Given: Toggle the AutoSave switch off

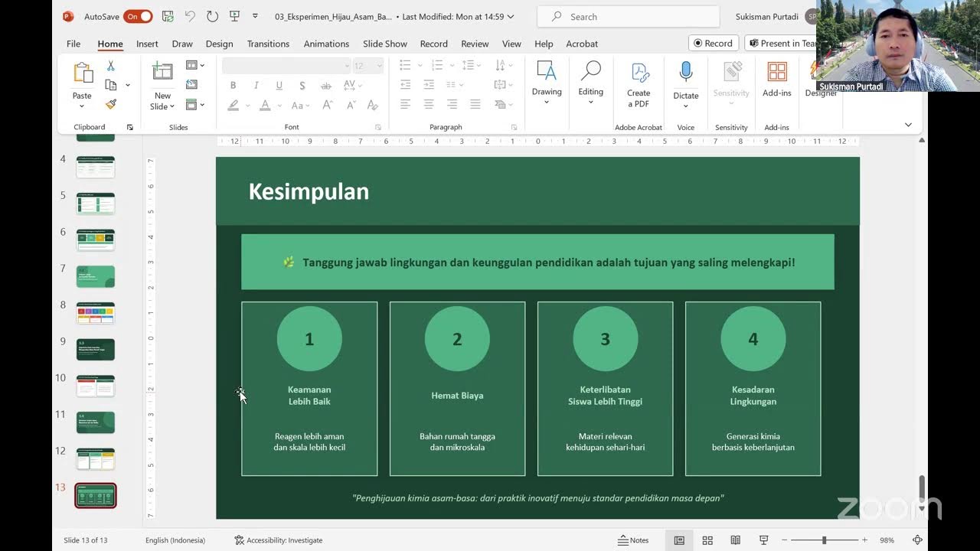Looking at the screenshot, I should click(x=139, y=16).
